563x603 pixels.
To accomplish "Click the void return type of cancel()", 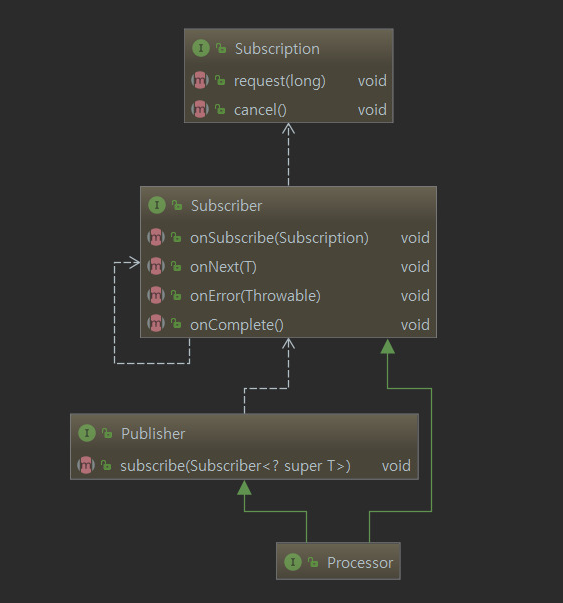I will point(372,110).
